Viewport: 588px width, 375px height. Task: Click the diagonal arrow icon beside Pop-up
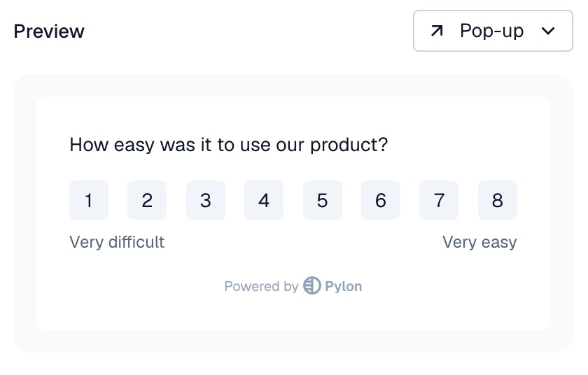click(437, 31)
